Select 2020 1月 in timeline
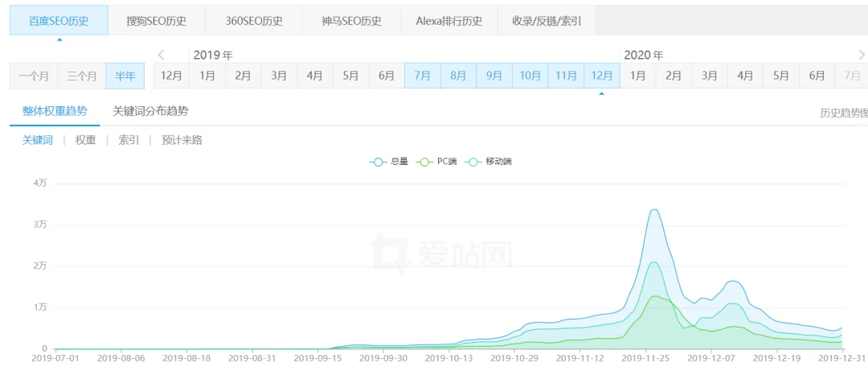 pos(637,76)
